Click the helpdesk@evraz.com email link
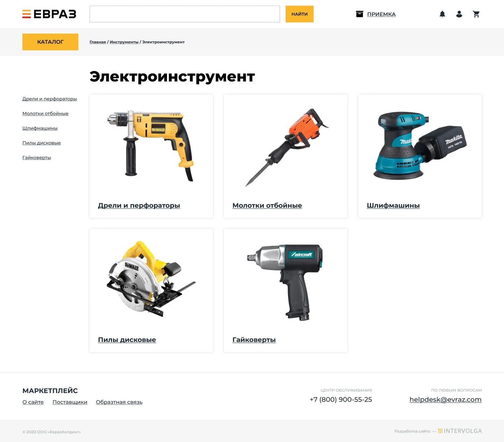Screen dimensions: 504x442 (x=446, y=399)
